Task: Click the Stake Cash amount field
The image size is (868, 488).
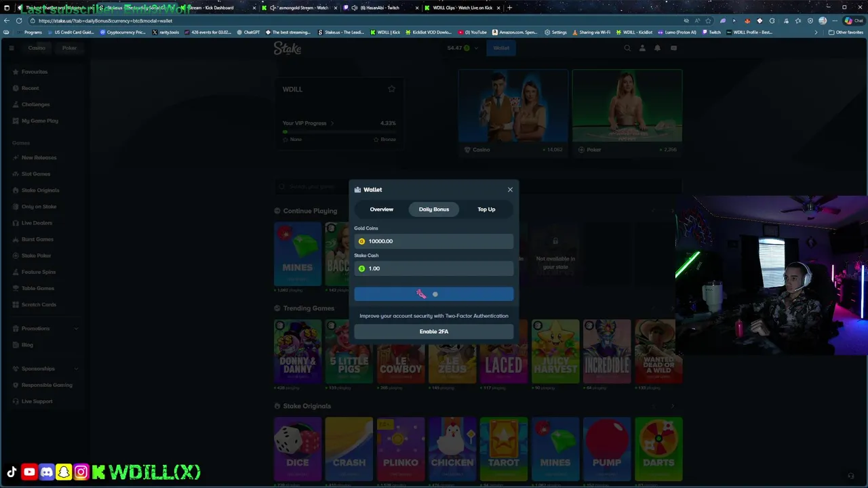Action: click(x=434, y=268)
